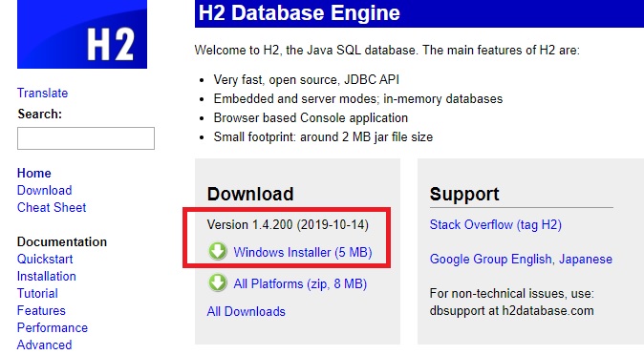
Task: Open the Features documentation link
Action: tap(41, 311)
